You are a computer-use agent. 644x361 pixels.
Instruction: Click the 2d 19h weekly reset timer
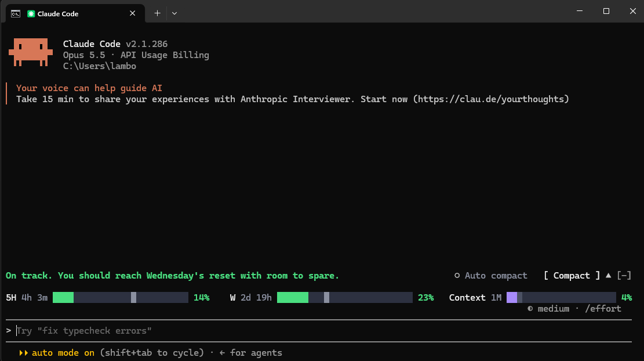[256, 297]
